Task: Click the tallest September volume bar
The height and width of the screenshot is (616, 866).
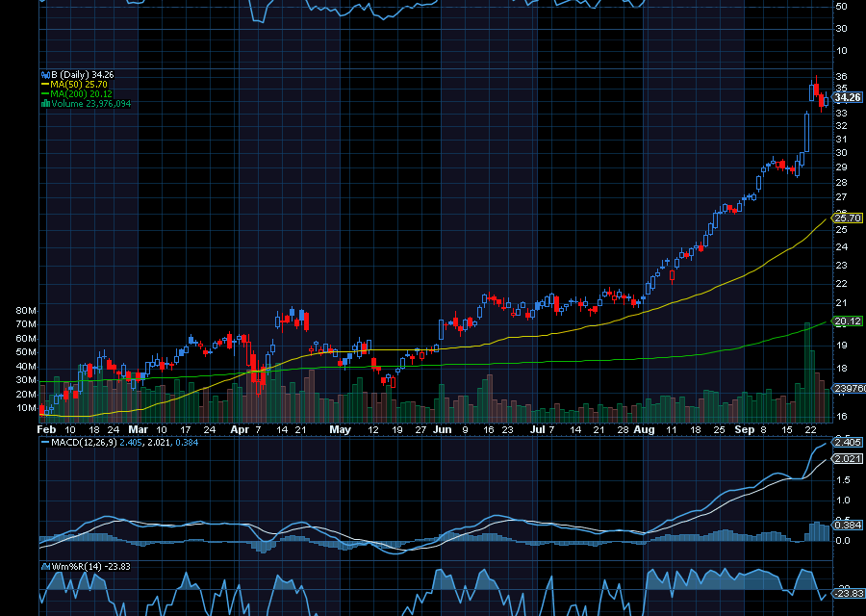Action: coord(807,372)
